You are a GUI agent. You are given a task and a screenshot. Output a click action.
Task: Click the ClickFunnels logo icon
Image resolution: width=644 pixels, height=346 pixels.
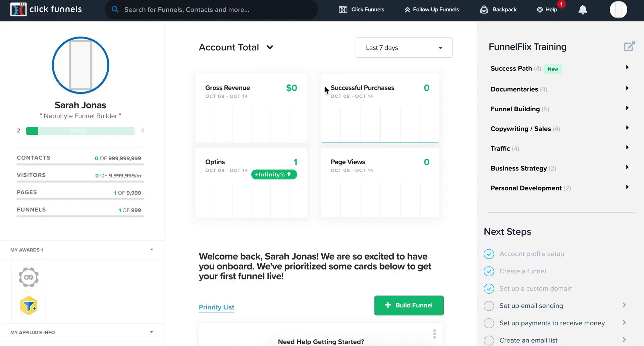18,9
